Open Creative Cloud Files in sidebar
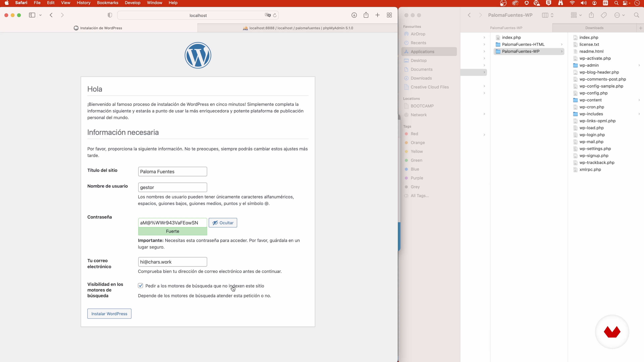 429,87
